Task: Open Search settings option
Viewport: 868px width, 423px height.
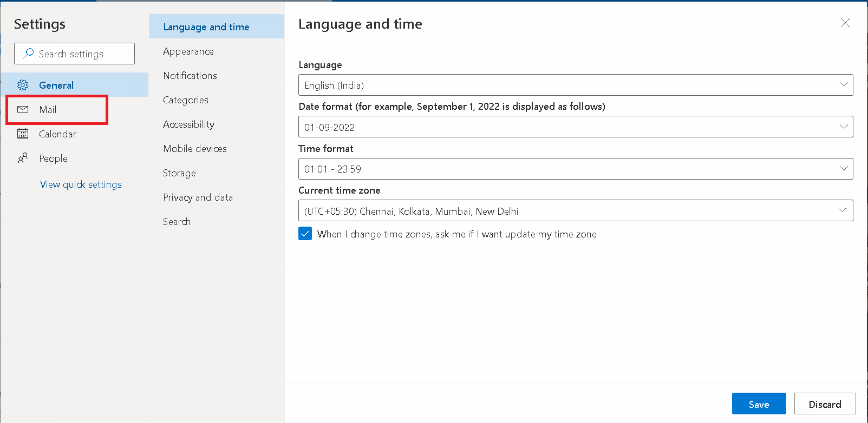Action: pos(217,221)
